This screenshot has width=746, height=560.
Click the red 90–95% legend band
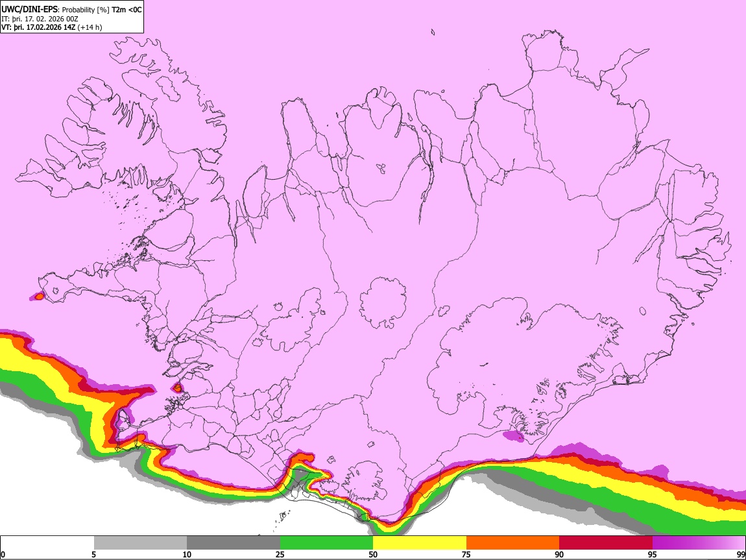click(x=606, y=543)
